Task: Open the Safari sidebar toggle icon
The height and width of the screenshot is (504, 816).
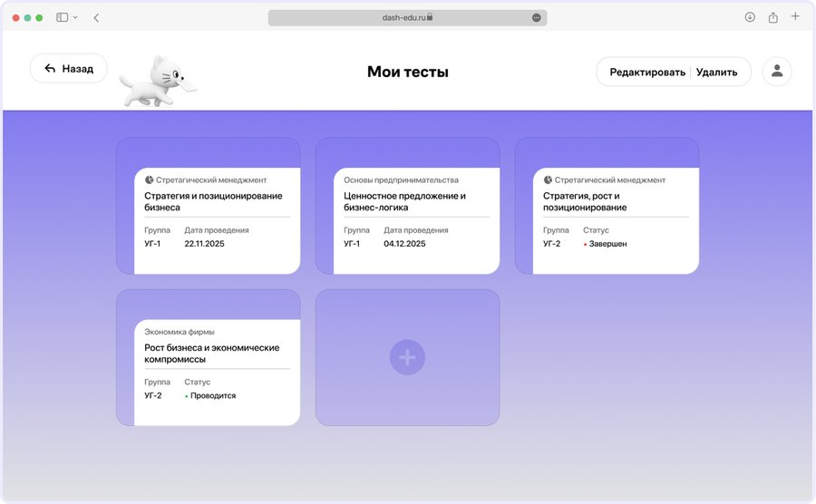Action: (x=62, y=17)
